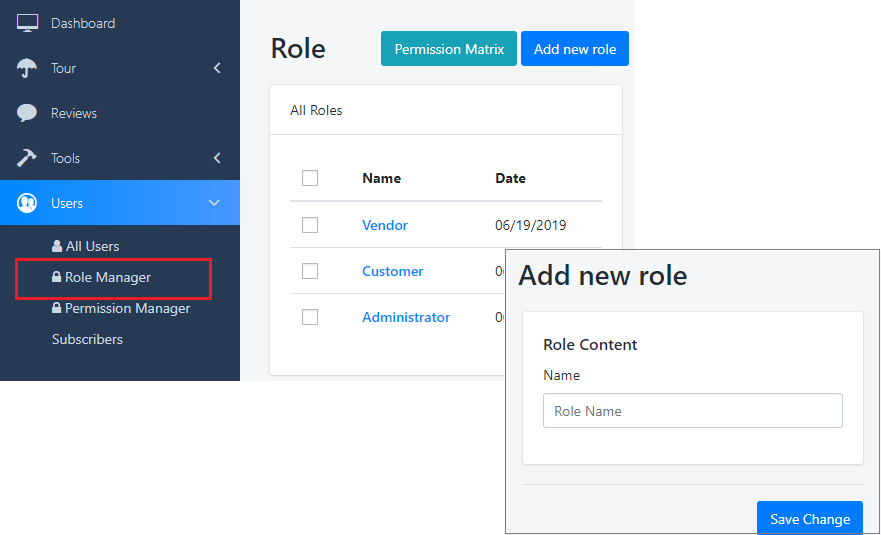Expand the Tools submenu arrow
Screen dimensions: 881x535
point(217,158)
